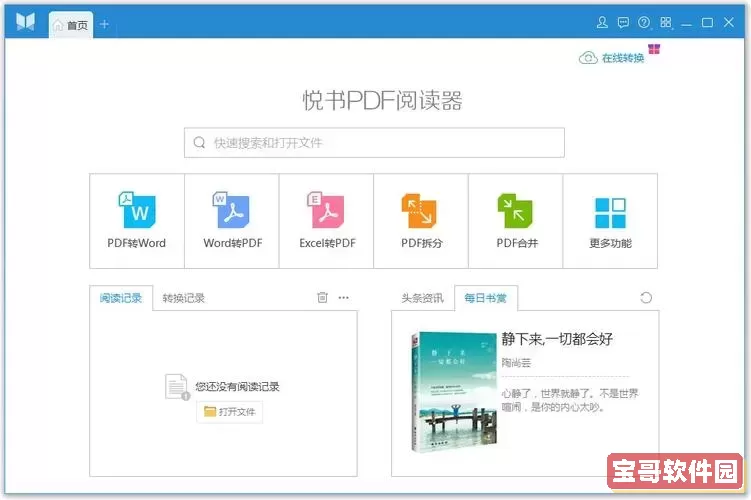Open the Word转PDF tool
This screenshot has height=500, width=751.
[x=232, y=221]
